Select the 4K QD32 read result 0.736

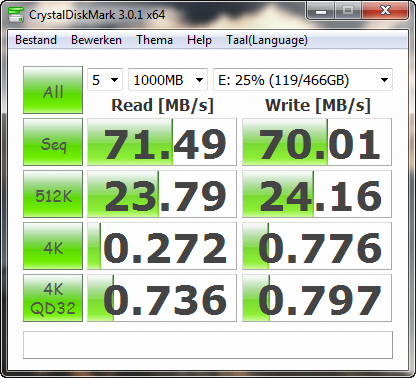click(x=162, y=298)
